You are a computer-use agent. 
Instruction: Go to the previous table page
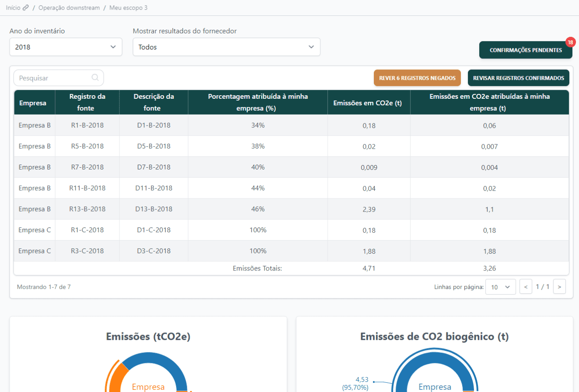pos(526,287)
